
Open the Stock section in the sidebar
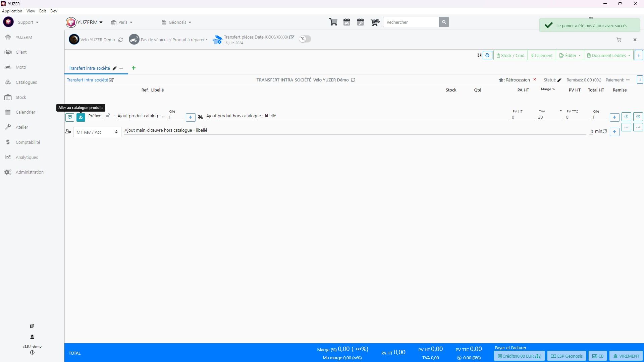(x=20, y=97)
